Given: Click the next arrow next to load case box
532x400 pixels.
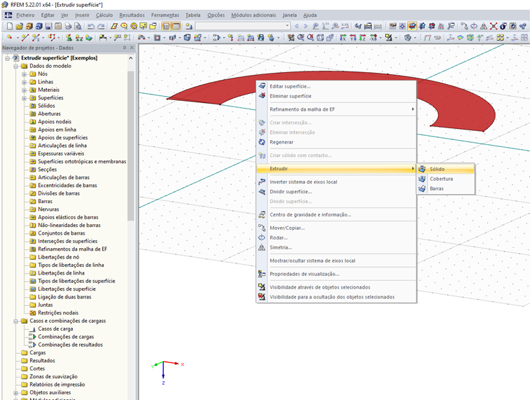Looking at the screenshot, I should click(306, 26).
